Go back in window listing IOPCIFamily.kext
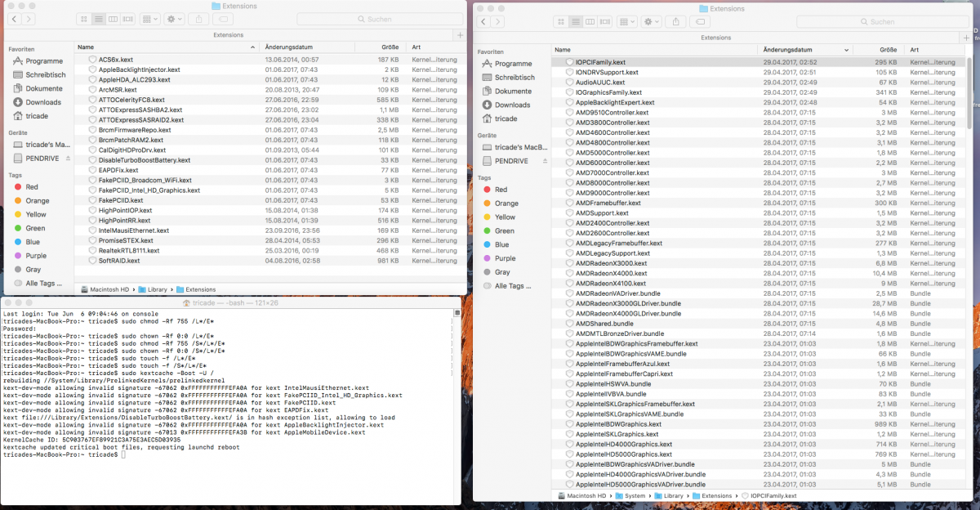Viewport: 980px width, 510px height. (x=484, y=20)
